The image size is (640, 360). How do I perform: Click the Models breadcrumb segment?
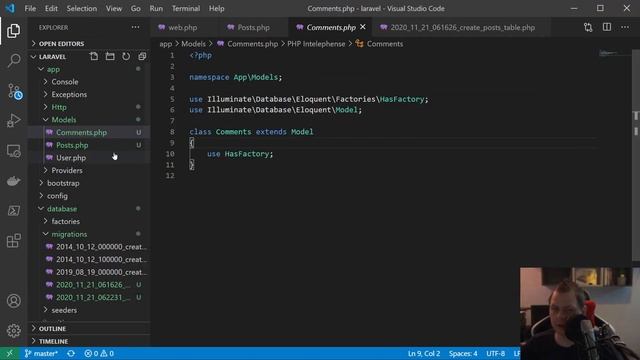pyautogui.click(x=193, y=44)
